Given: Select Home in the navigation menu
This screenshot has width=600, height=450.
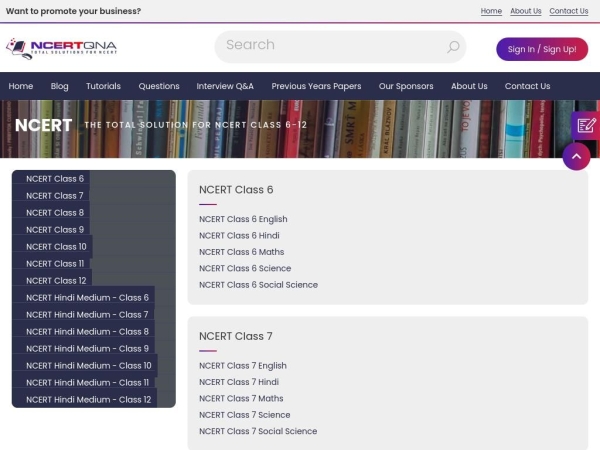Looking at the screenshot, I should pyautogui.click(x=21, y=86).
